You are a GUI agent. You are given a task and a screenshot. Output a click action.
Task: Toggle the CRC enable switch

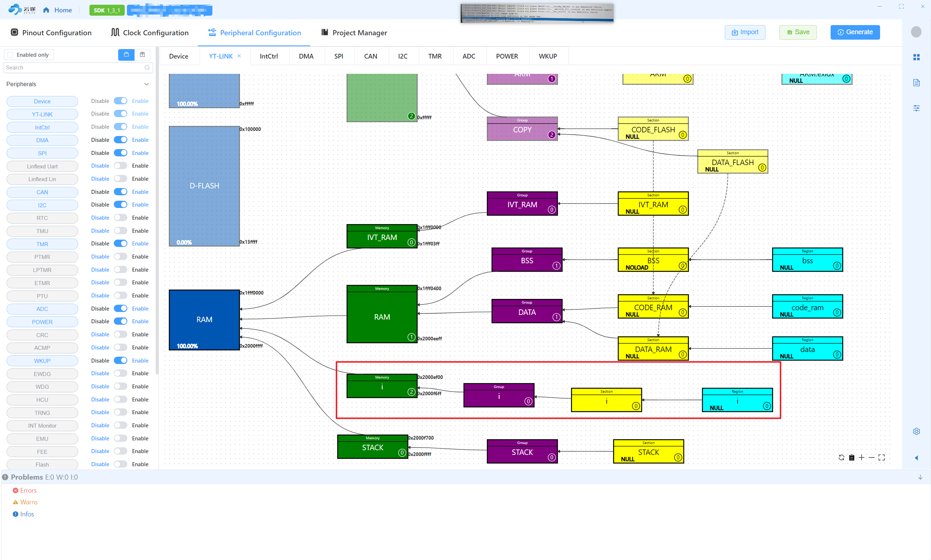(120, 334)
